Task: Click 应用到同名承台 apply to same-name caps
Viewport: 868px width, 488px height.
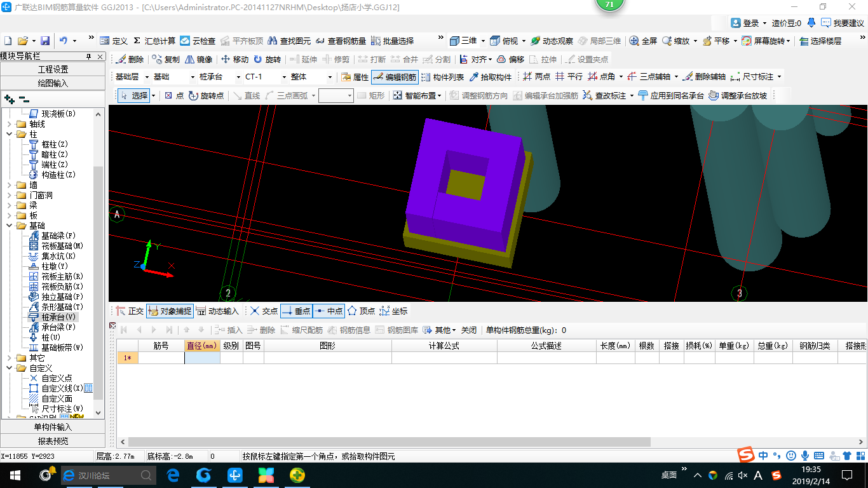Action: point(670,95)
